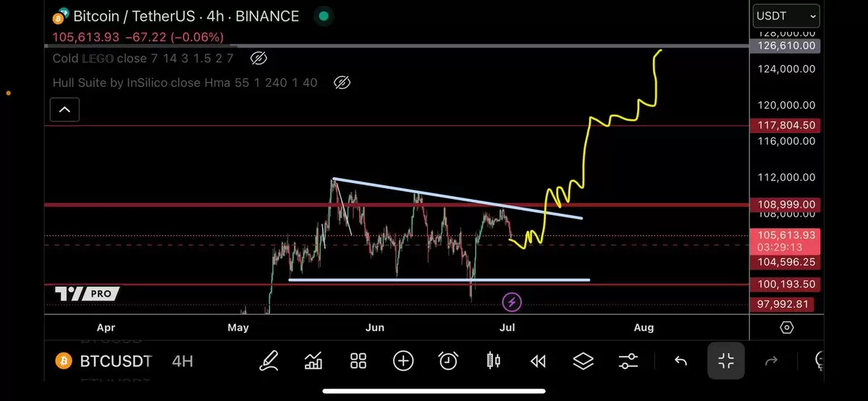This screenshot has height=401, width=868.
Task: Undo the last drawing action
Action: tap(681, 362)
